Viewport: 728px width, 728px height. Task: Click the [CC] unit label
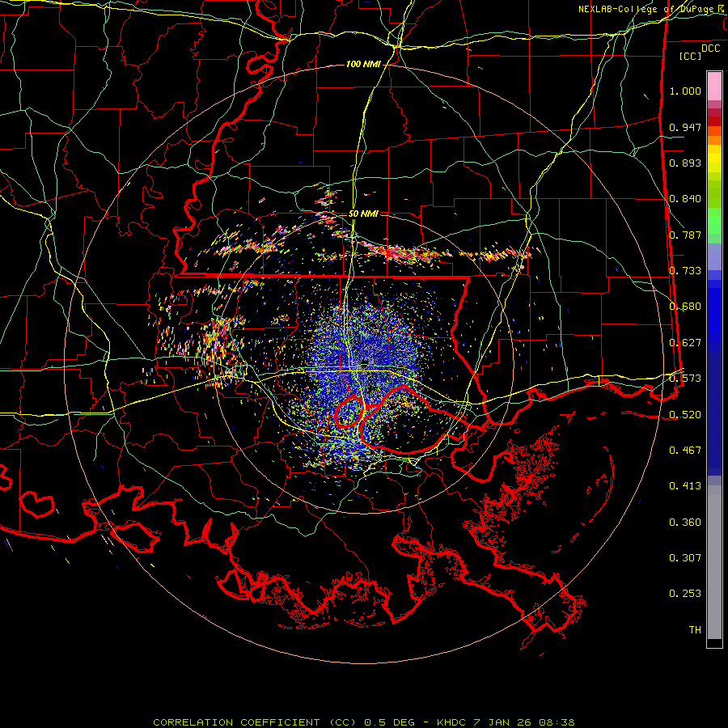click(x=691, y=56)
